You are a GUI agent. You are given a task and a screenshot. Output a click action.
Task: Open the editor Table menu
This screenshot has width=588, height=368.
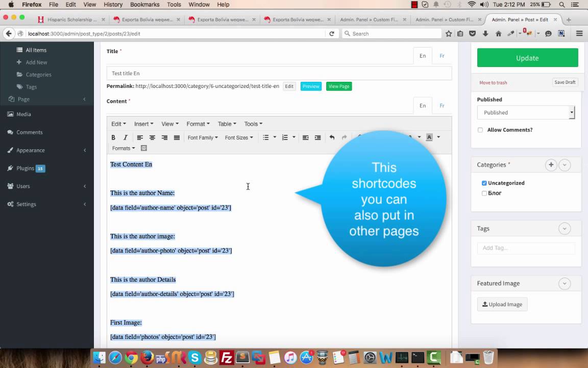(x=227, y=124)
